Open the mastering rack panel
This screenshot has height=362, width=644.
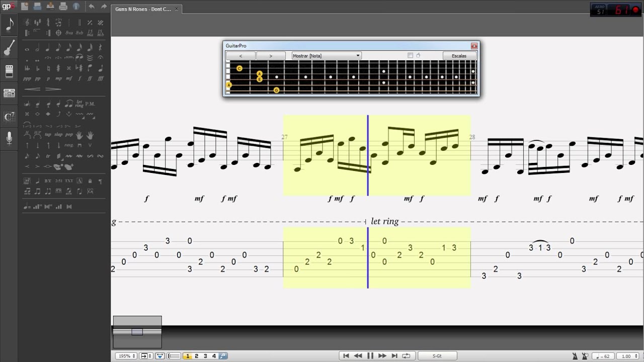click(9, 93)
